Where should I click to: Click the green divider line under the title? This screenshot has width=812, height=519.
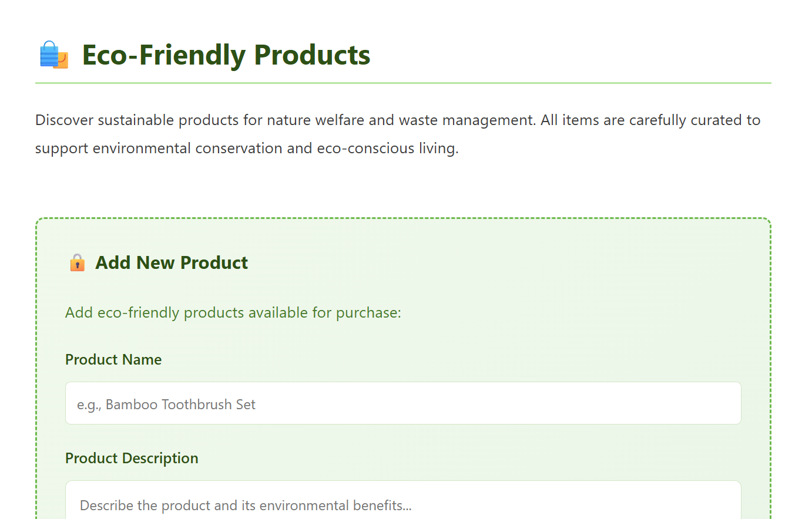pyautogui.click(x=403, y=83)
